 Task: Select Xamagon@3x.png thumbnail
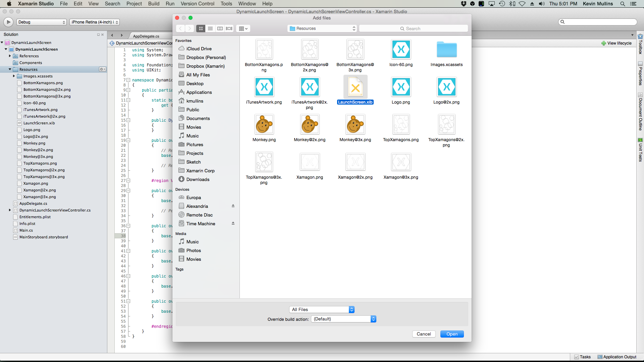(x=401, y=162)
